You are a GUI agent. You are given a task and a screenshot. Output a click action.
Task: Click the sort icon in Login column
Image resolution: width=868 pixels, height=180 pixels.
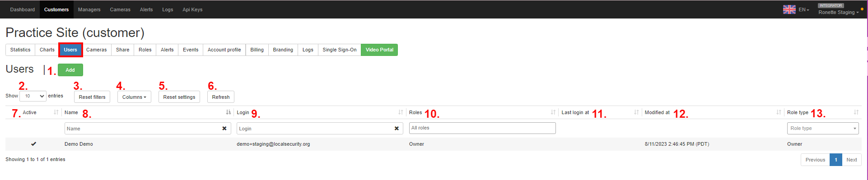click(401, 112)
